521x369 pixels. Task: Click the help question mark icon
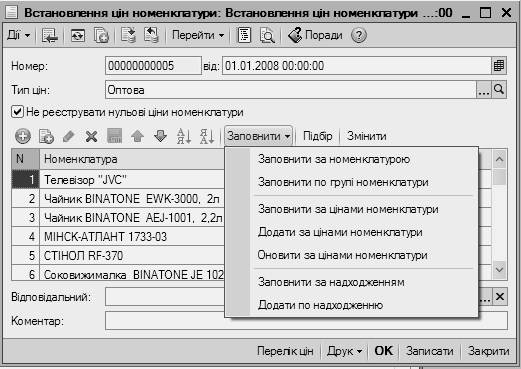359,35
